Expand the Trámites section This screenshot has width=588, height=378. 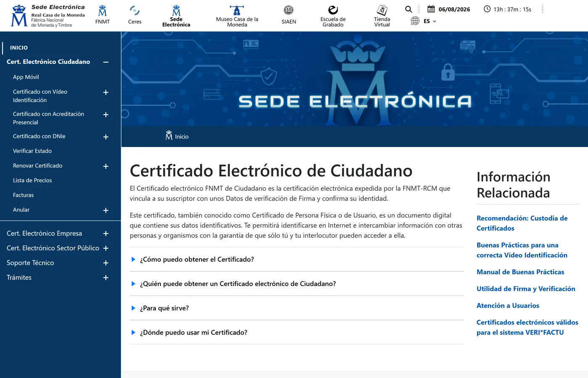tap(106, 278)
